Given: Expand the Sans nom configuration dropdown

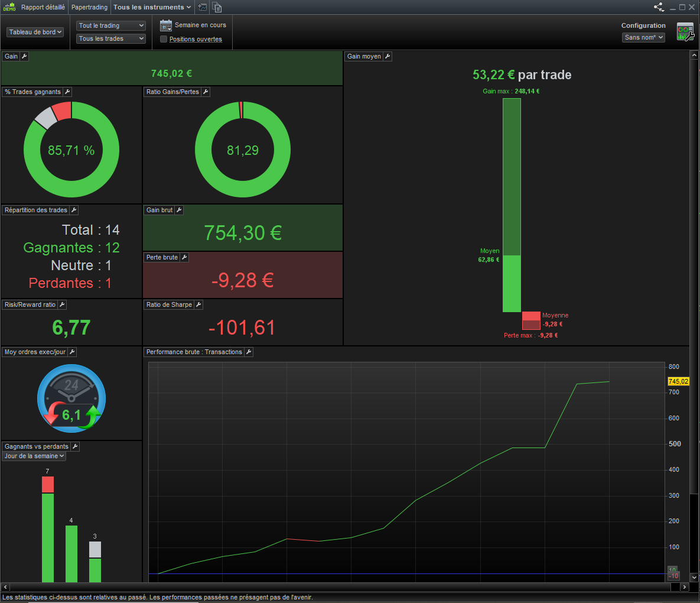Looking at the screenshot, I should pyautogui.click(x=643, y=37).
